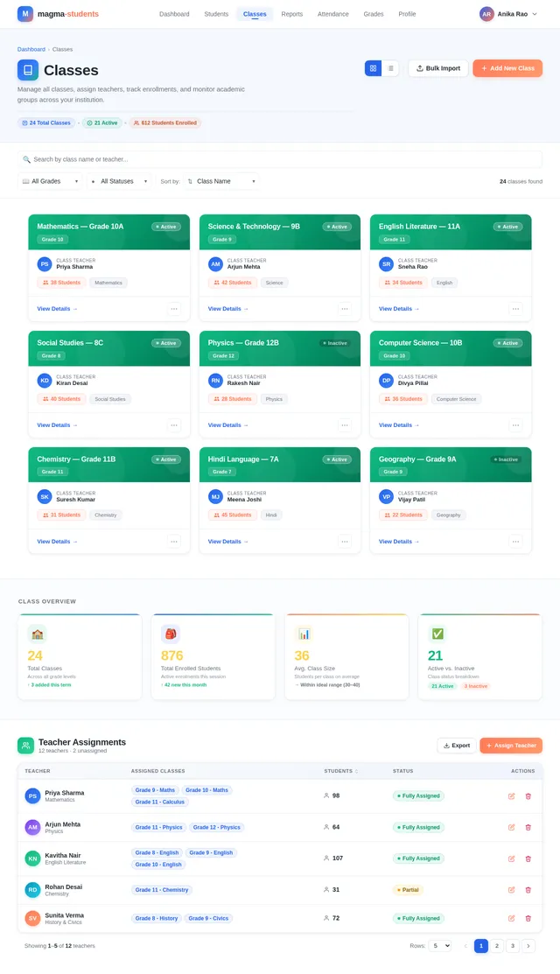Open more options on Computer Science 10B card

pyautogui.click(x=515, y=425)
